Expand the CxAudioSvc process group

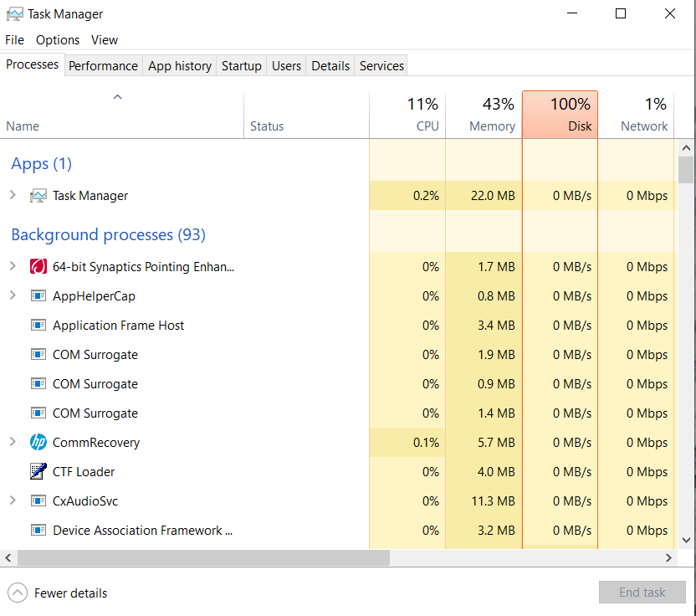13,501
